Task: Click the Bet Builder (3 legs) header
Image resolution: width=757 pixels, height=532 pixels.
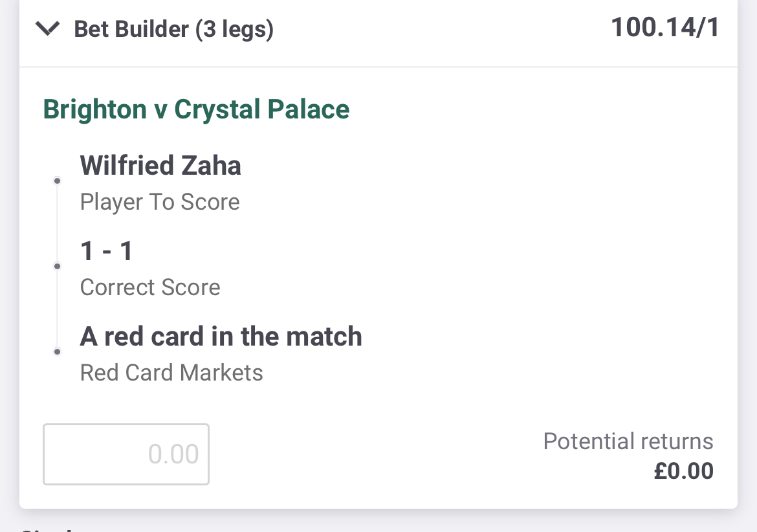Action: [174, 29]
